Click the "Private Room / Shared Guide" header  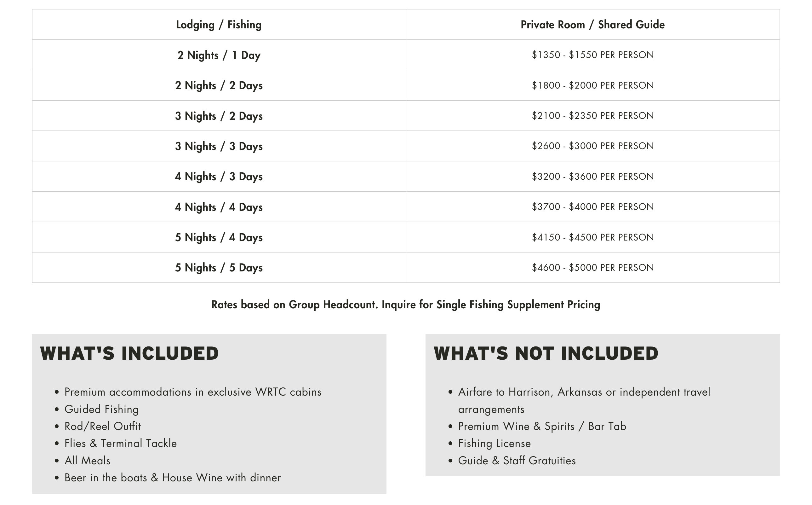[592, 25]
